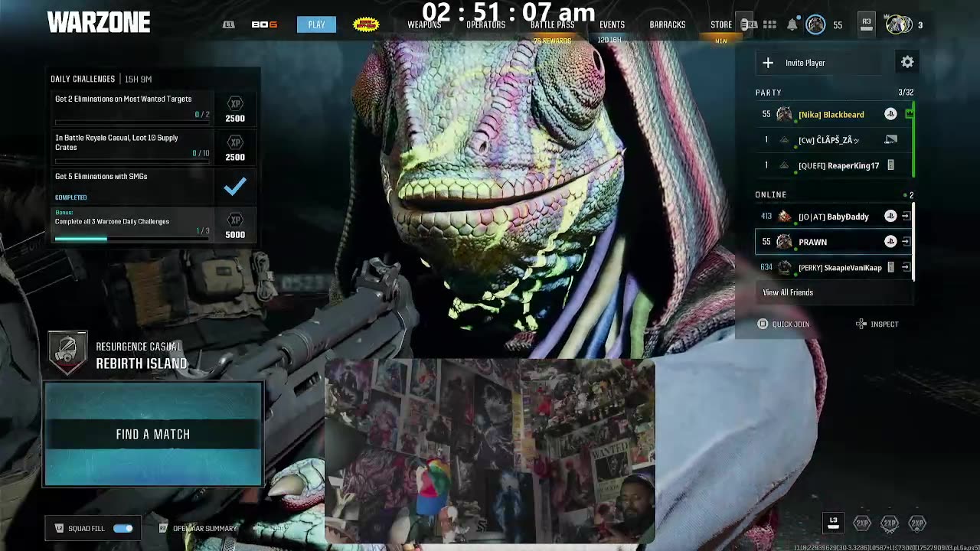Open social settings gear icon
This screenshot has height=551, width=980.
pyautogui.click(x=907, y=62)
